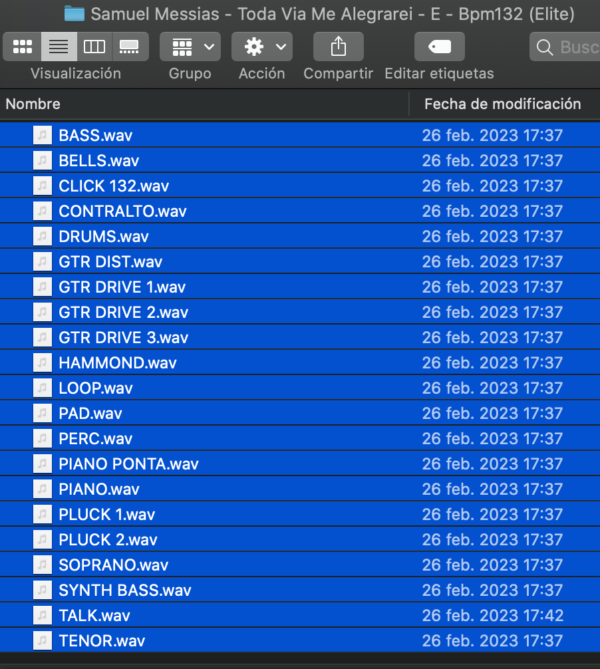600x669 pixels.
Task: Select the file name GTR DRIVE 1.wav
Action: pyautogui.click(x=122, y=287)
